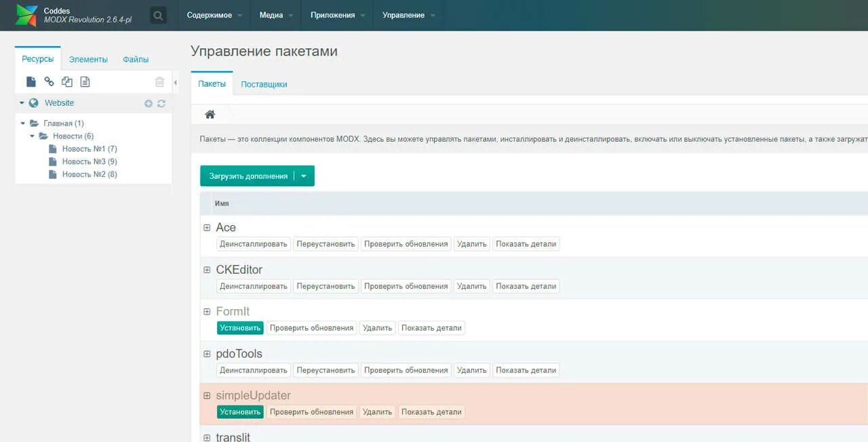Click Переустановить for Ace

click(x=325, y=244)
